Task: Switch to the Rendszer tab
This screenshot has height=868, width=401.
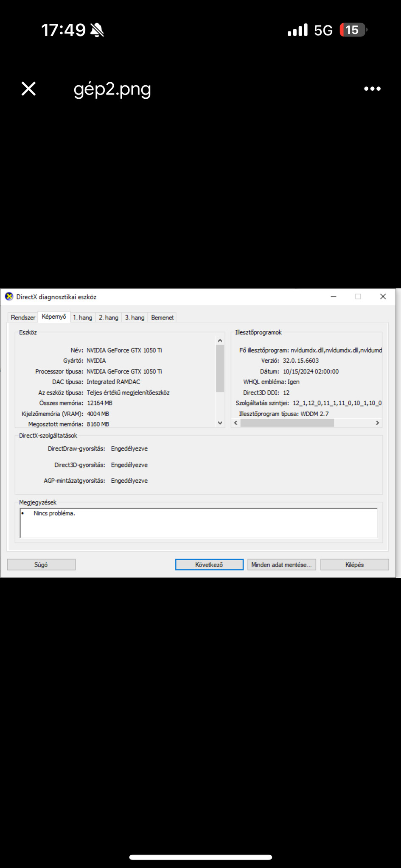Action: [23, 317]
